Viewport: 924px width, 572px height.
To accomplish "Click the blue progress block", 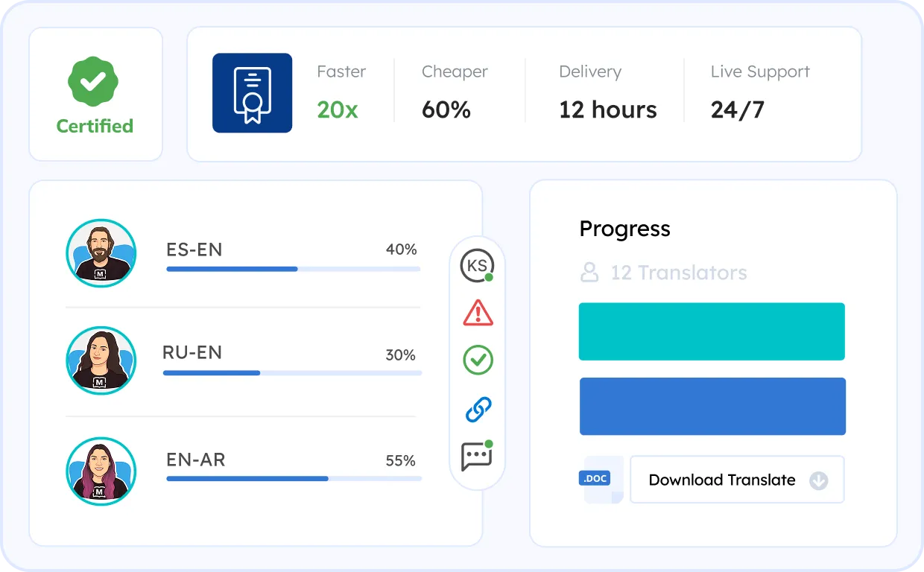I will coord(712,407).
